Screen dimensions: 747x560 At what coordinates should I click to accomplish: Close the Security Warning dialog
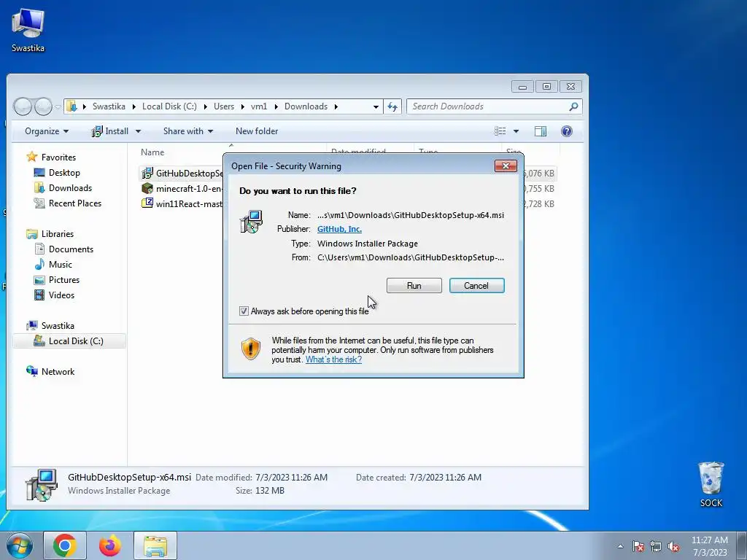pyautogui.click(x=506, y=166)
